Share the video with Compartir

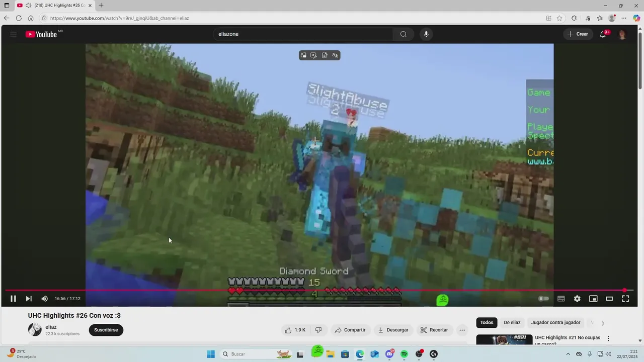click(350, 330)
